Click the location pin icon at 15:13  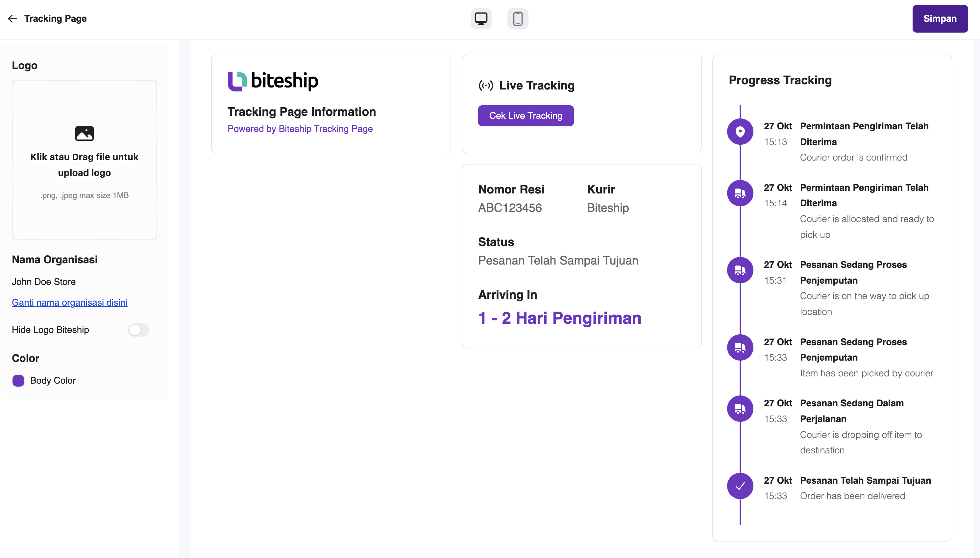tap(740, 132)
